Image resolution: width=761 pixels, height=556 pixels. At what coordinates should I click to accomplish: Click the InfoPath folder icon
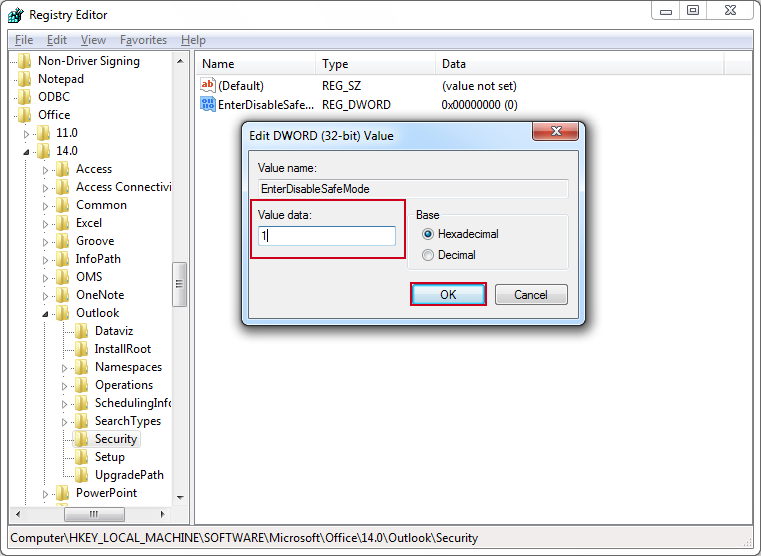click(63, 259)
